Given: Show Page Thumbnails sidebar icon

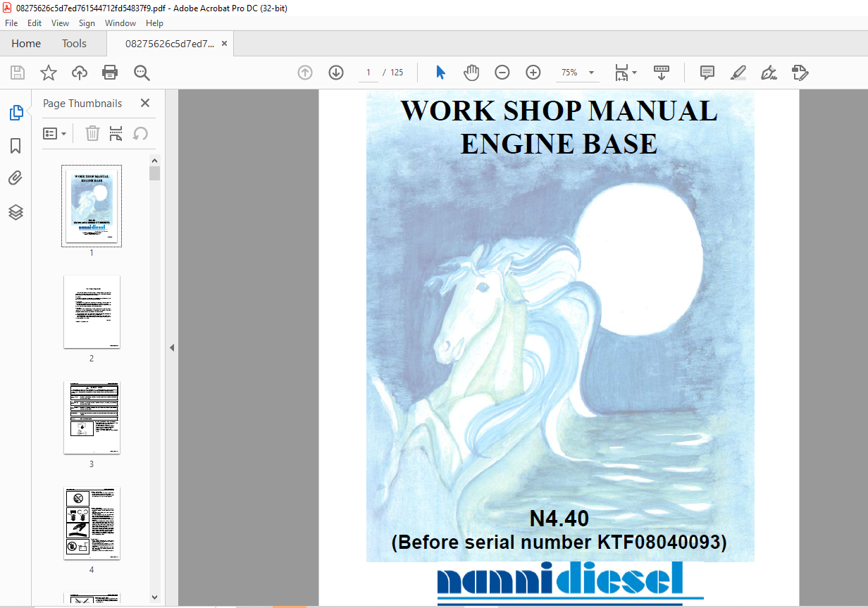Looking at the screenshot, I should click(15, 113).
